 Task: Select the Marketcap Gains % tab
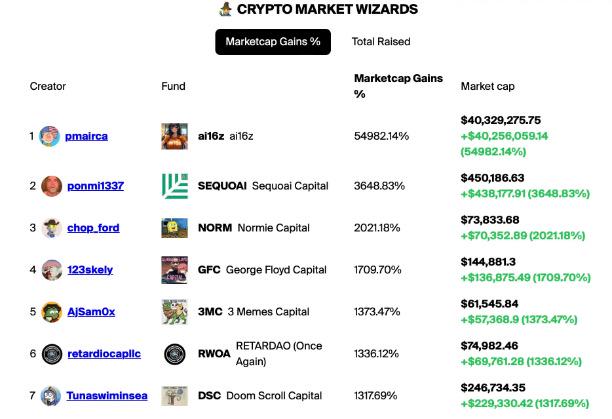click(273, 42)
